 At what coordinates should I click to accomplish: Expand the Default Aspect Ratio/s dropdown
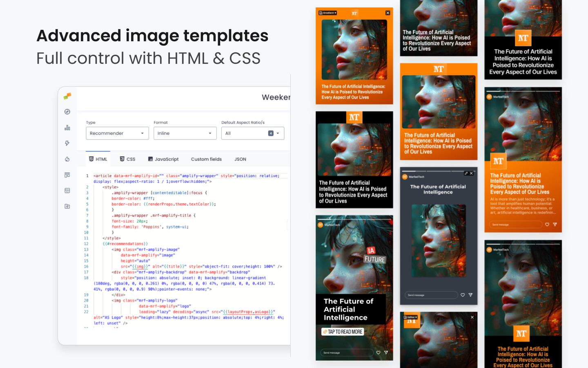(253, 133)
